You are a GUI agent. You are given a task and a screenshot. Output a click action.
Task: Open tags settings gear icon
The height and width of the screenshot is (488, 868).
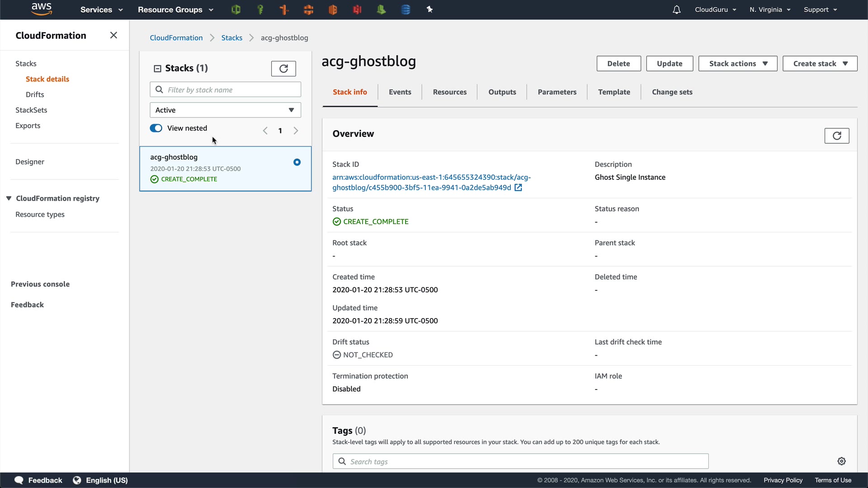(841, 461)
